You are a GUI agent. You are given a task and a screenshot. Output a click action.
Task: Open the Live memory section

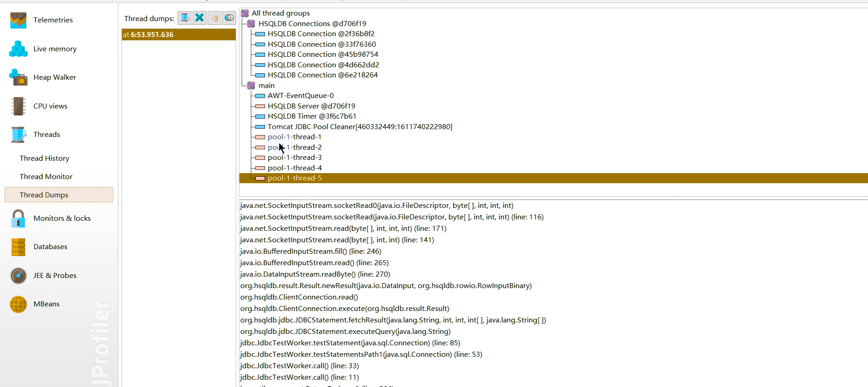(x=55, y=49)
